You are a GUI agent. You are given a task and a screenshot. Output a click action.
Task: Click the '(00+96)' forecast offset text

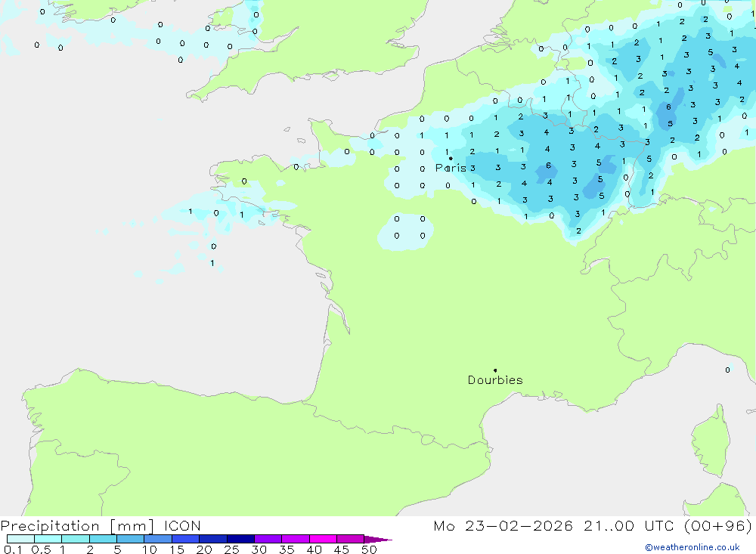718,526
